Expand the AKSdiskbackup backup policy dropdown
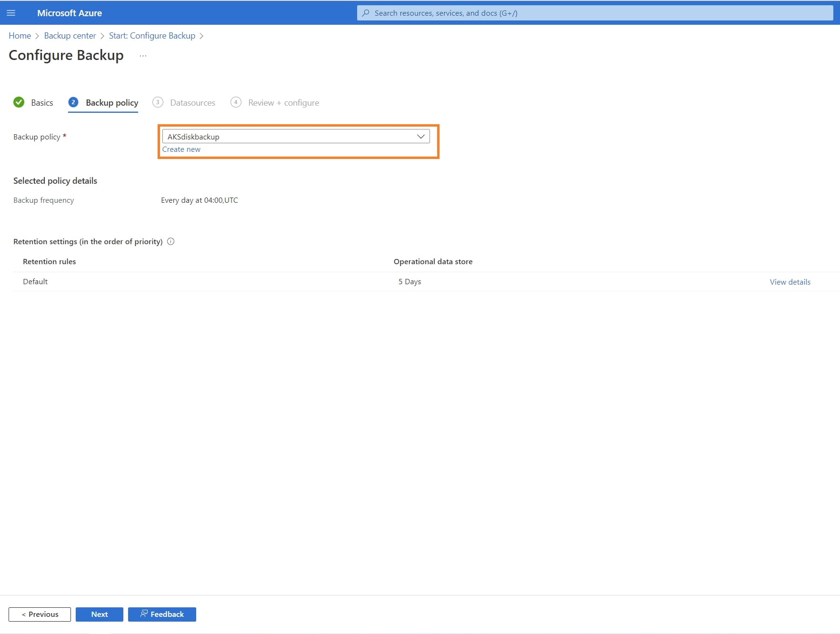Viewport: 840px width, 634px height. tap(420, 137)
